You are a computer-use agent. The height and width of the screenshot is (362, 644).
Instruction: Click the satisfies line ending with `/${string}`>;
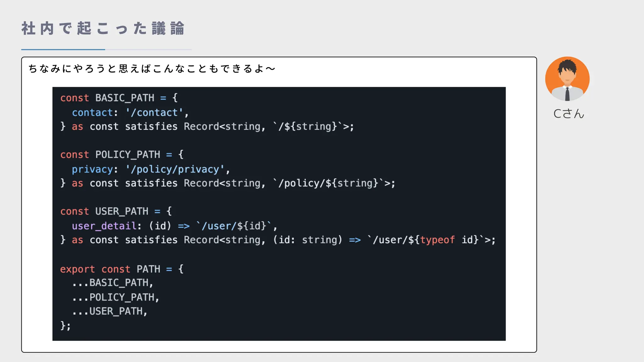coord(207,127)
